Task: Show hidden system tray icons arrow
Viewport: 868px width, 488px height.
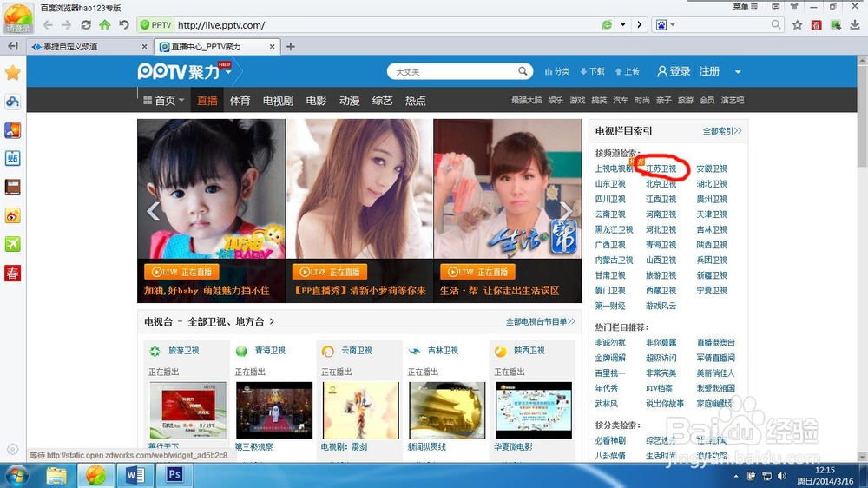Action: 736,476
